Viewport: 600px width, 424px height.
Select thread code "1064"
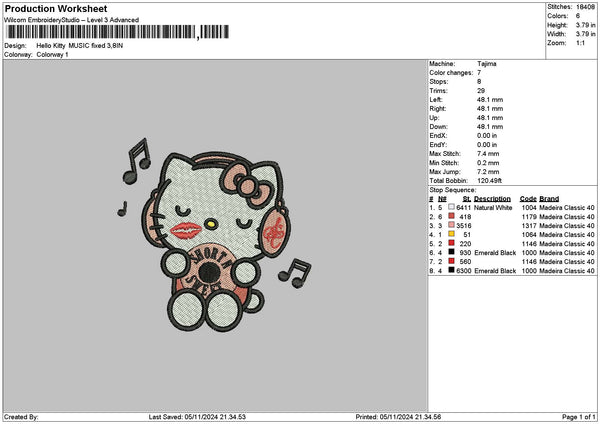[529, 235]
